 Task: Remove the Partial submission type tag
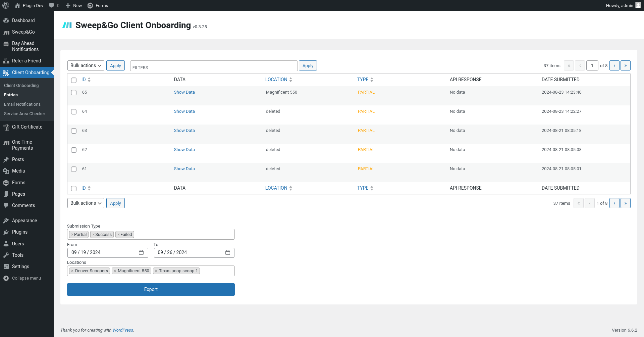(72, 235)
